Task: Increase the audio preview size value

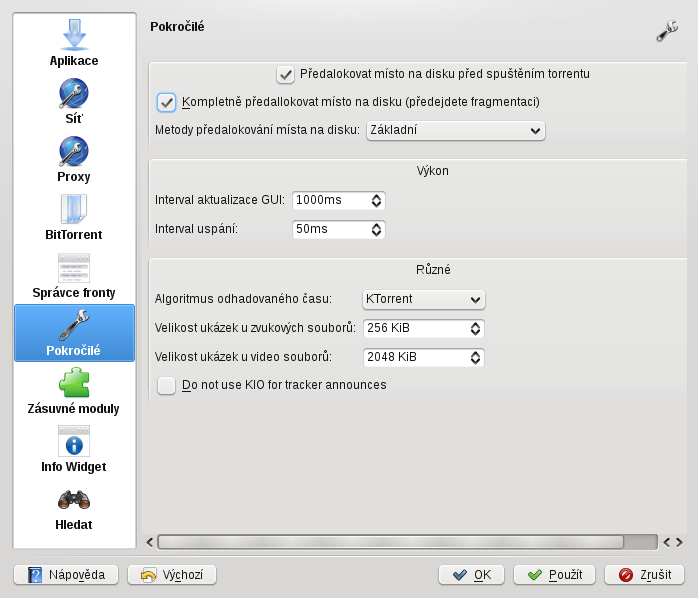Action: 475,325
